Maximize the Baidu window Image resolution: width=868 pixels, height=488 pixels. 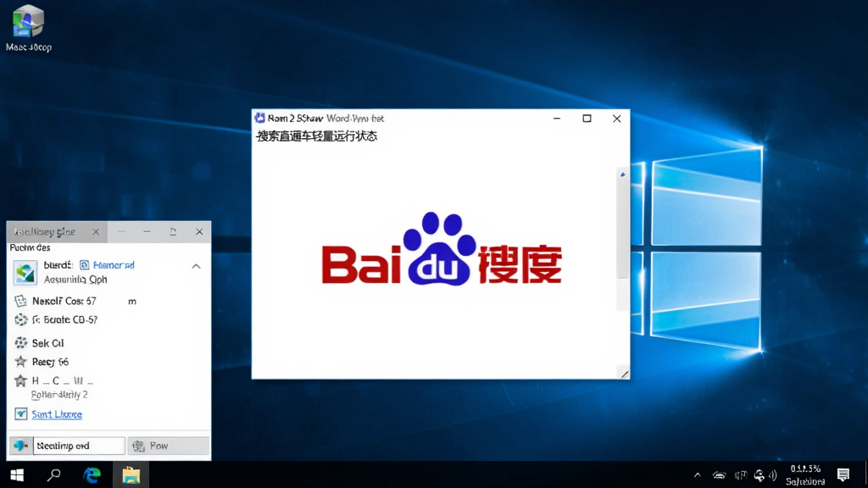[587, 118]
